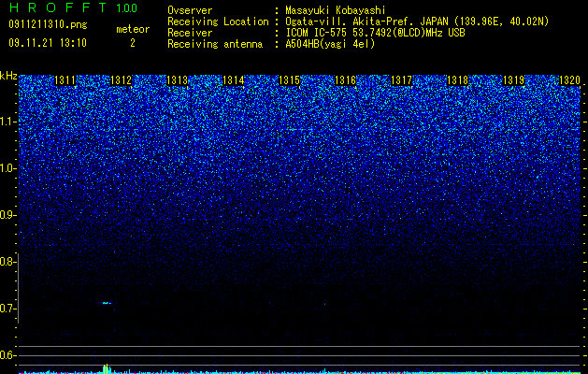Click the A504HB antenna description
The image size is (588, 374).
(330, 44)
